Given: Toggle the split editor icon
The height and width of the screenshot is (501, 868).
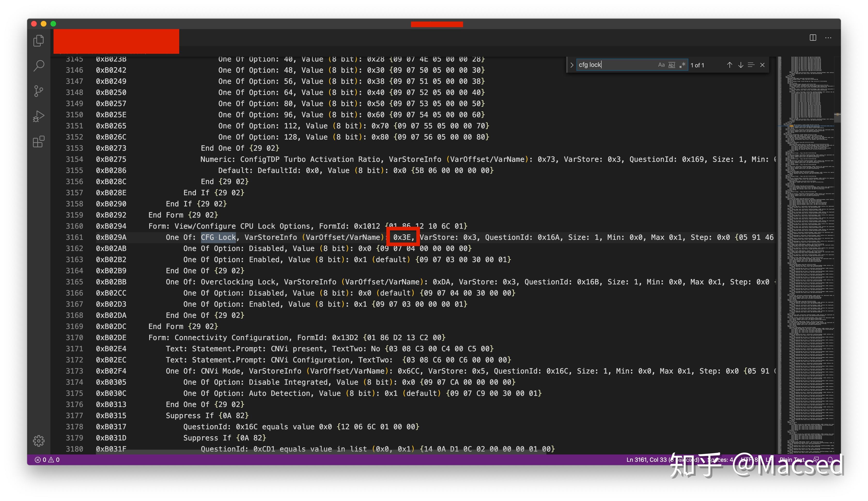Looking at the screenshot, I should tap(813, 38).
